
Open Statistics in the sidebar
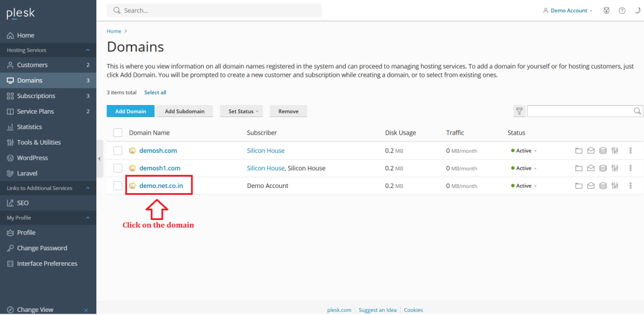[x=48, y=127]
